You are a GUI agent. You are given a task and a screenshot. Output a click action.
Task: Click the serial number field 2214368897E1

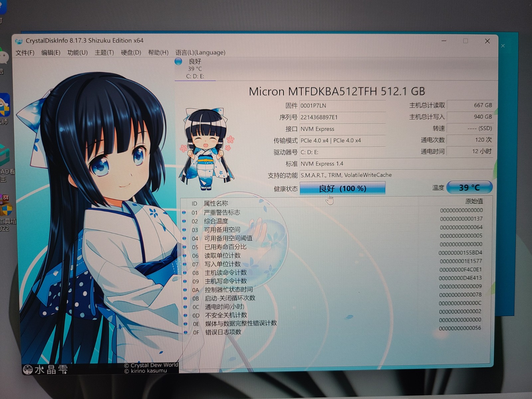(x=342, y=117)
